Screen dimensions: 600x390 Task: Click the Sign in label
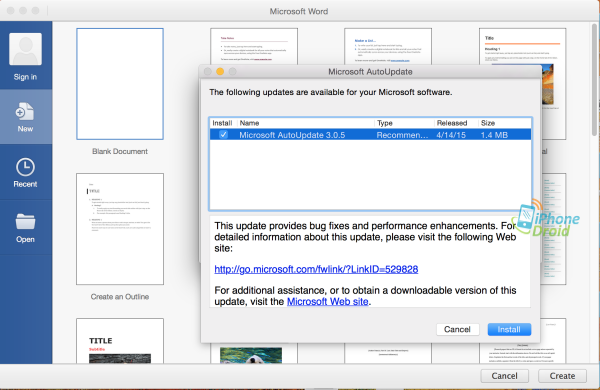tap(25, 77)
